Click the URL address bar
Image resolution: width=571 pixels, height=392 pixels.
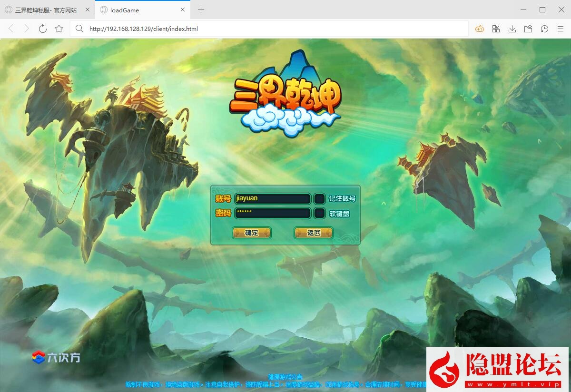tap(269, 29)
